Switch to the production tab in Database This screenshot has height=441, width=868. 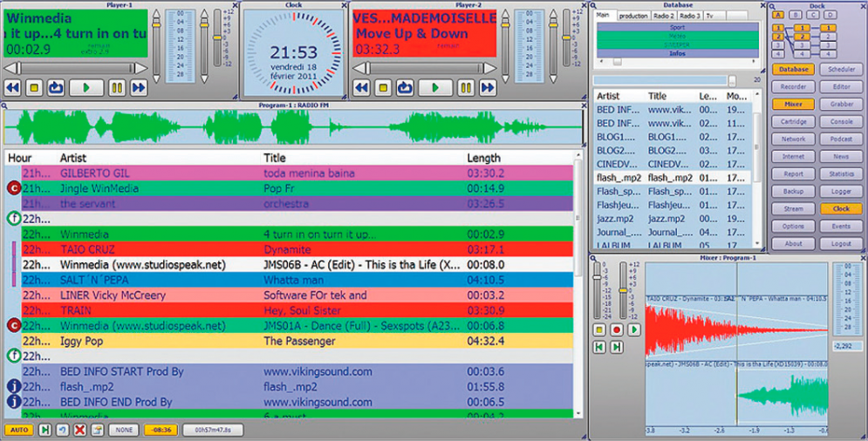[633, 16]
